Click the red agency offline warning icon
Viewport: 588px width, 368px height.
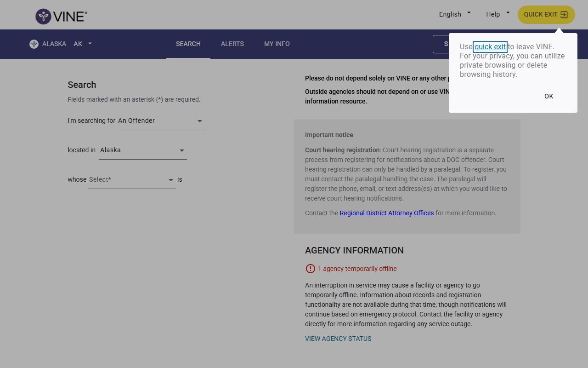tap(310, 269)
